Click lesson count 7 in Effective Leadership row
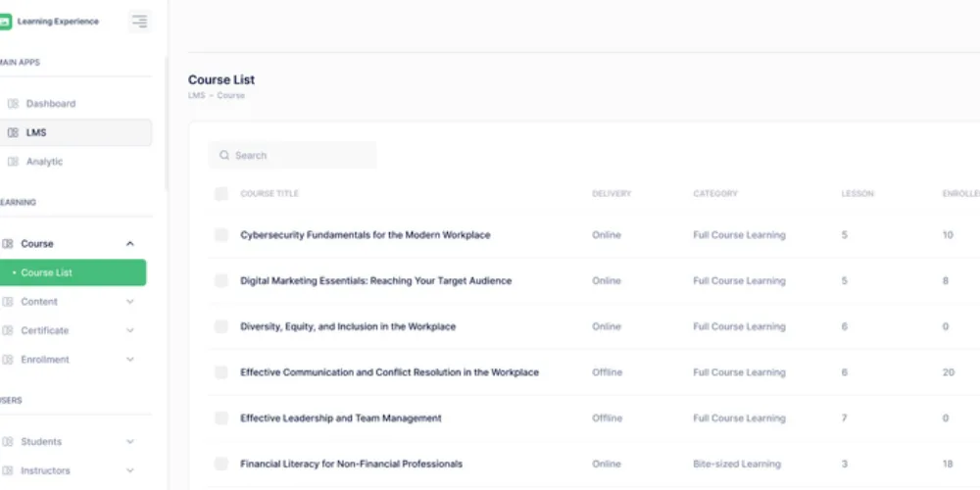This screenshot has height=490, width=980. coord(845,418)
